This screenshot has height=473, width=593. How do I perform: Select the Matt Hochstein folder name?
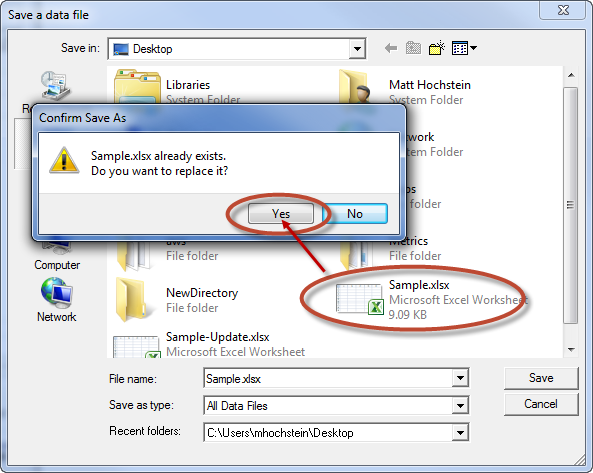[x=430, y=85]
